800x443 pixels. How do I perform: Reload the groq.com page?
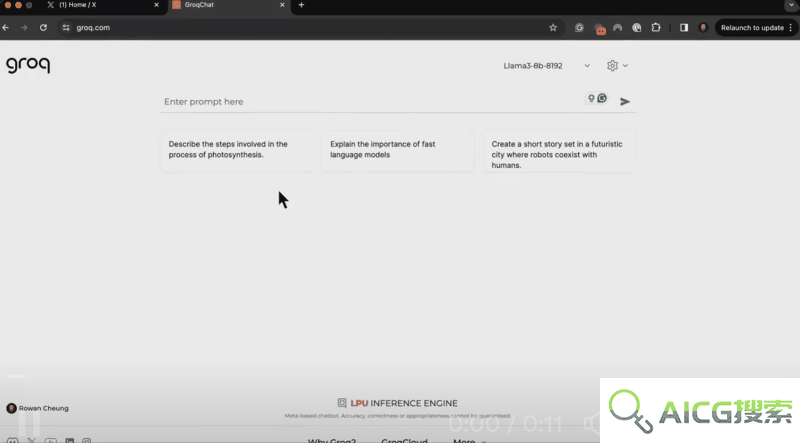pyautogui.click(x=43, y=28)
